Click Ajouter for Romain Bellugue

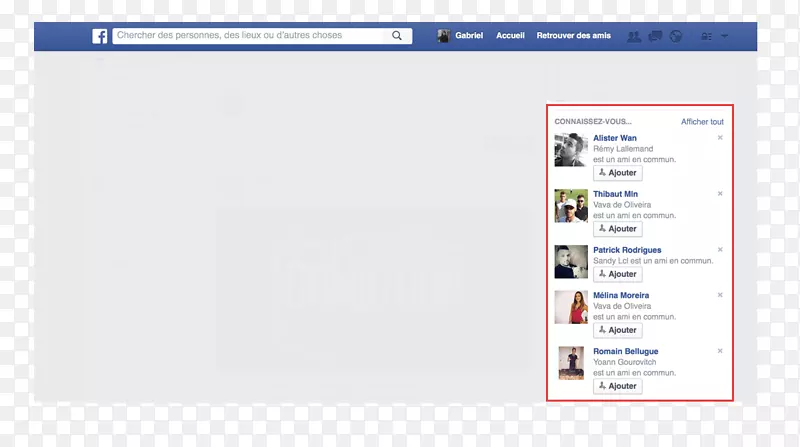(617, 386)
